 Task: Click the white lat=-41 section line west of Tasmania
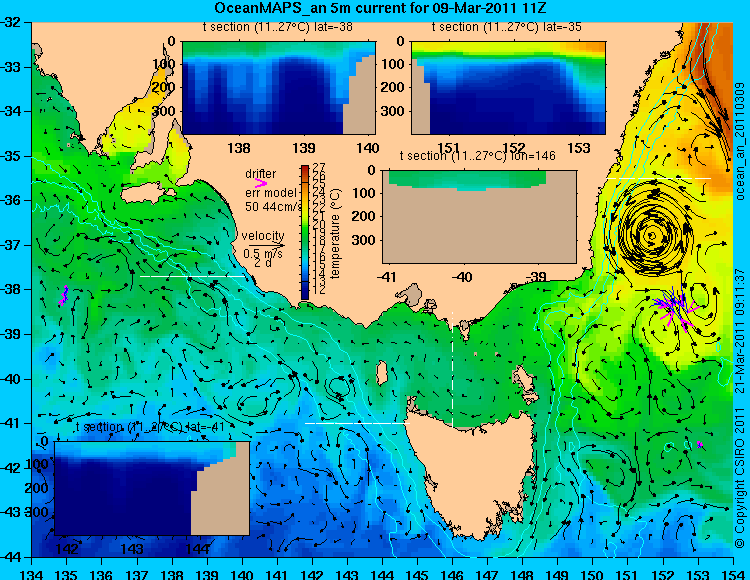tap(357, 423)
